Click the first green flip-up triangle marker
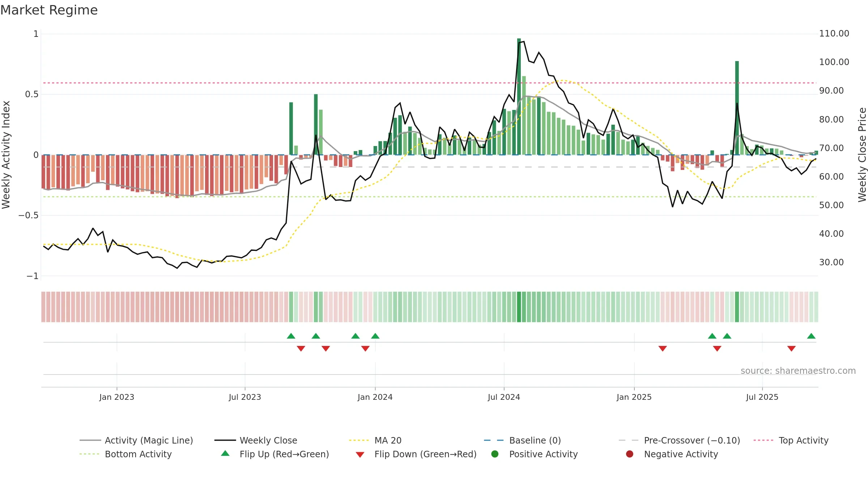The width and height of the screenshot is (868, 488). pos(291,336)
